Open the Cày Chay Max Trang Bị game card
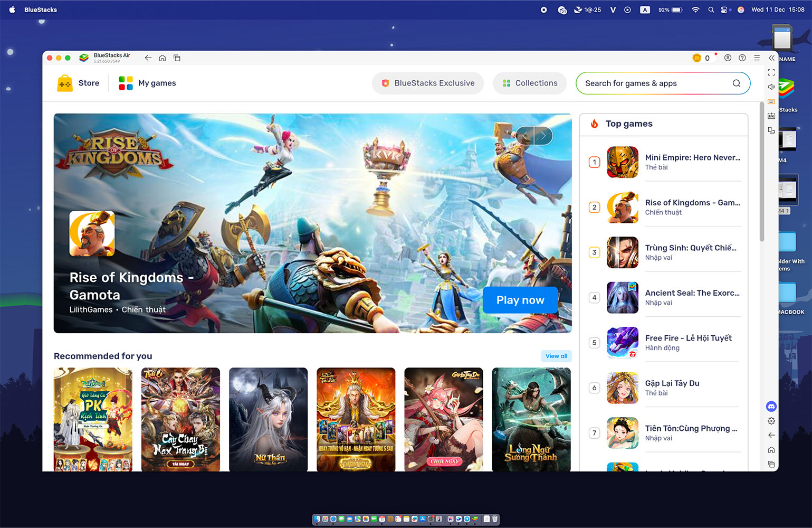The image size is (812, 528). (180, 419)
